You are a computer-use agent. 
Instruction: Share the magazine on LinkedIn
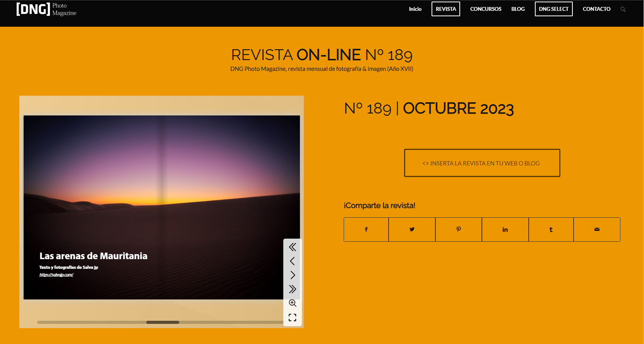pos(505,229)
